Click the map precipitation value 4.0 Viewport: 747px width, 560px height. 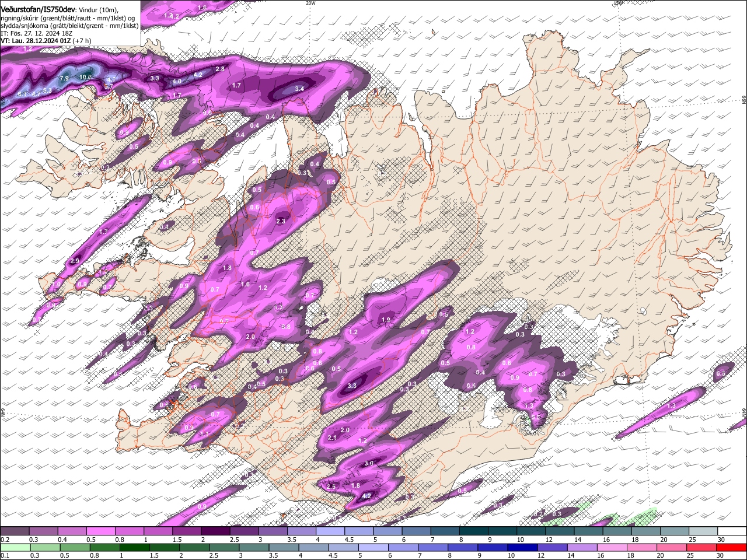click(x=177, y=81)
